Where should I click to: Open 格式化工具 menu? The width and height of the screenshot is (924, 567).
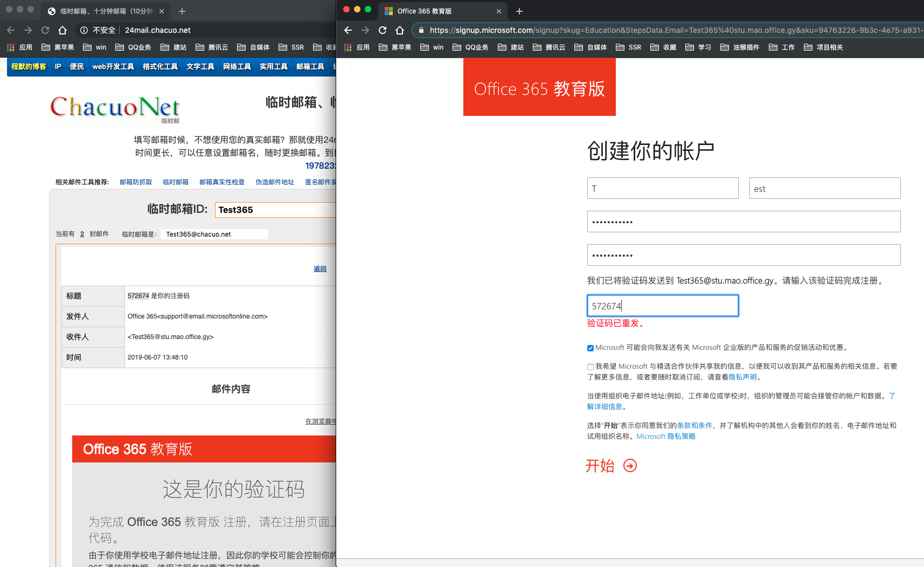[x=160, y=67]
